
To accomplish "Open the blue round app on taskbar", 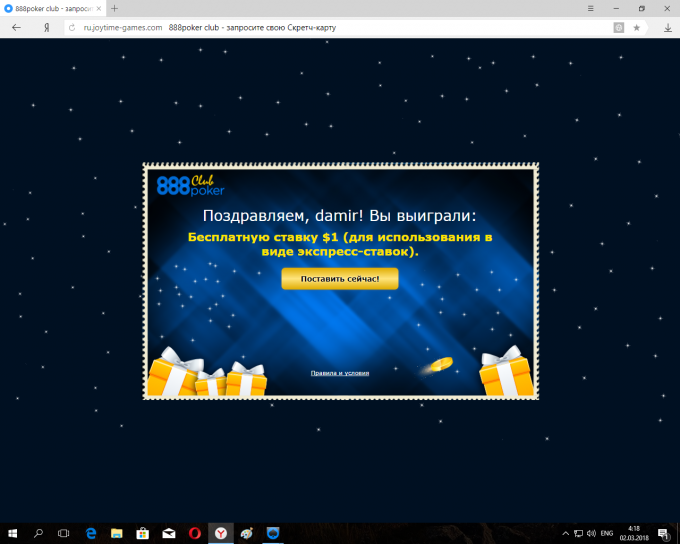I will point(273,533).
